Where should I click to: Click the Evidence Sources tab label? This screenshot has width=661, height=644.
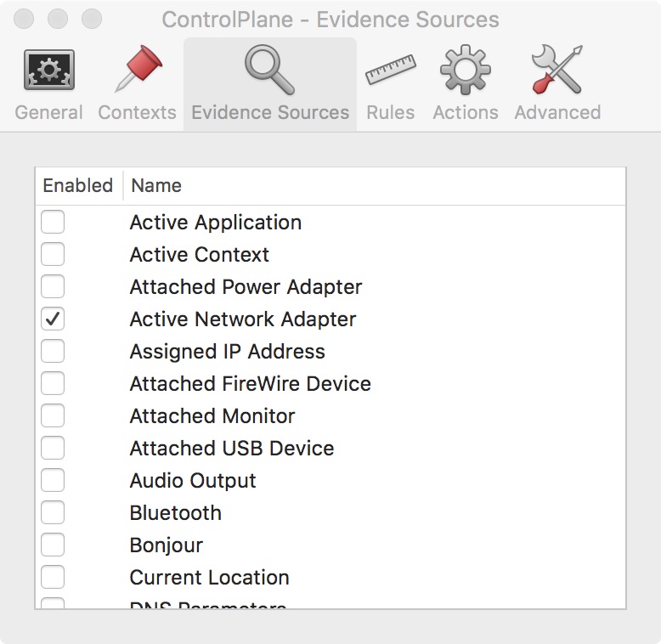click(x=270, y=112)
